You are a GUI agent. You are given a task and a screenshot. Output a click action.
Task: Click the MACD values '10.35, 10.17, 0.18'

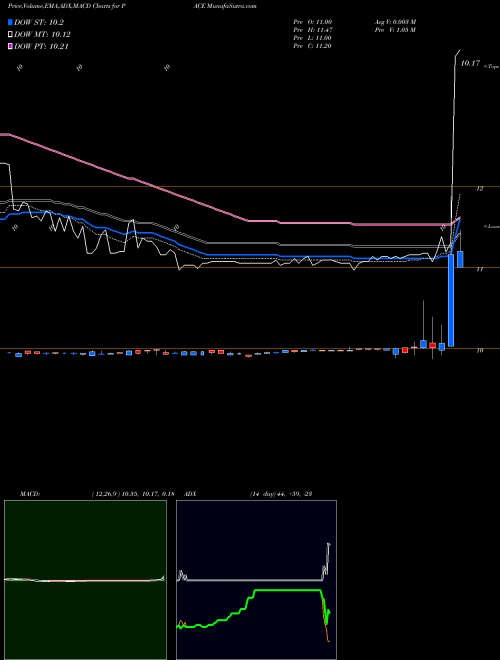coord(148,494)
